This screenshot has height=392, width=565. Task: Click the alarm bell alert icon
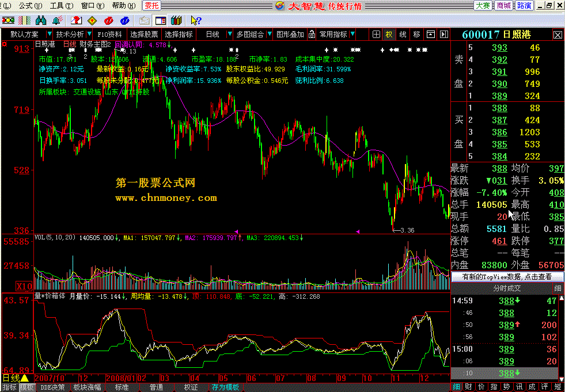pyautogui.click(x=58, y=20)
